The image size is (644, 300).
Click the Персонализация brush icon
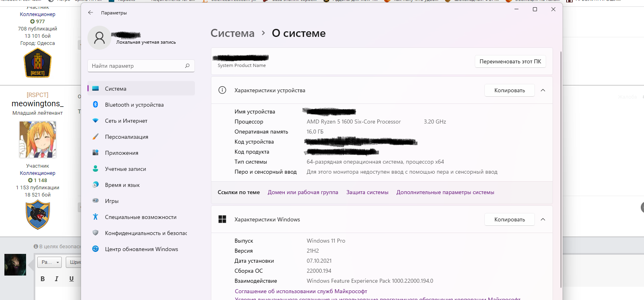[x=95, y=137]
